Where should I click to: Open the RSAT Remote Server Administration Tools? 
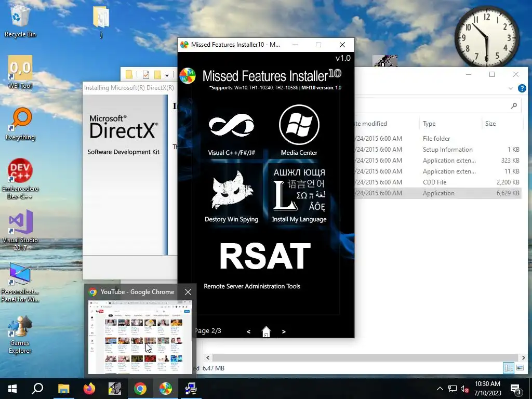click(264, 264)
